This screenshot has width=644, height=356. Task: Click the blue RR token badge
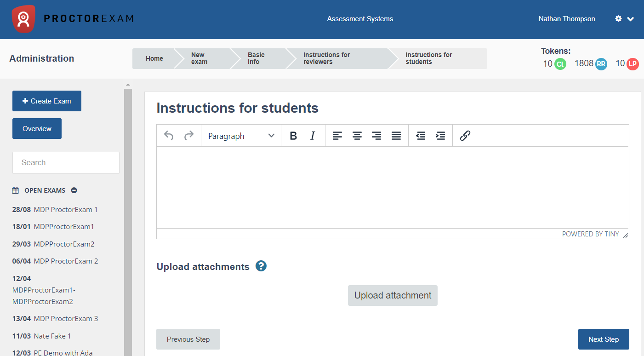(x=601, y=64)
